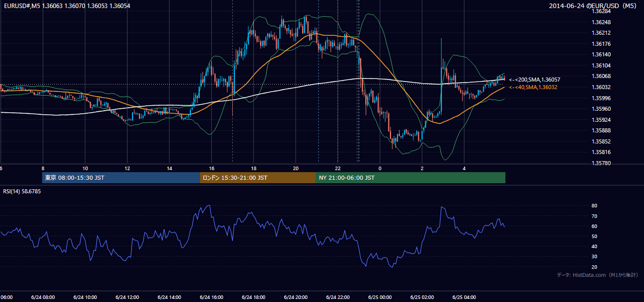Image resolution: width=644 pixels, height=302 pixels.
Task: Click hour label 18 under the price chart
Action: coord(254,169)
